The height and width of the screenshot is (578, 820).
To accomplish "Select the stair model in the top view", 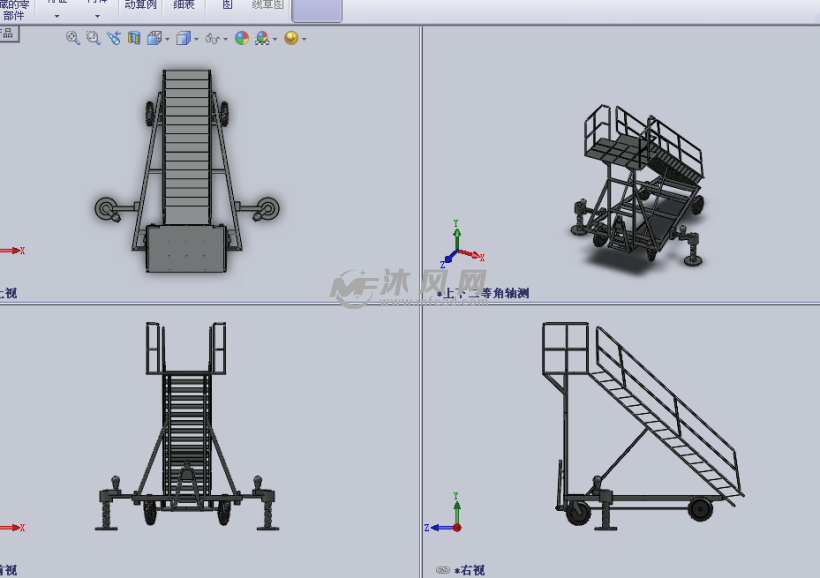I will point(186,173).
